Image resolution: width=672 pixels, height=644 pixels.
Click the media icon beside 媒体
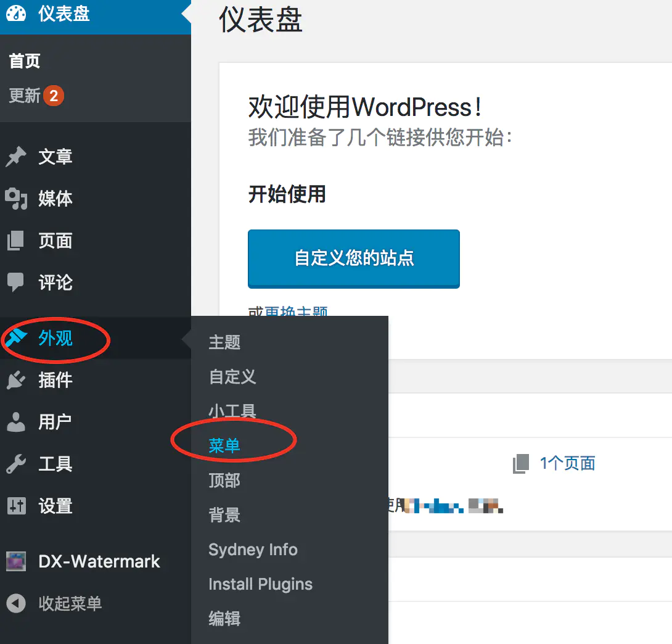pos(16,199)
